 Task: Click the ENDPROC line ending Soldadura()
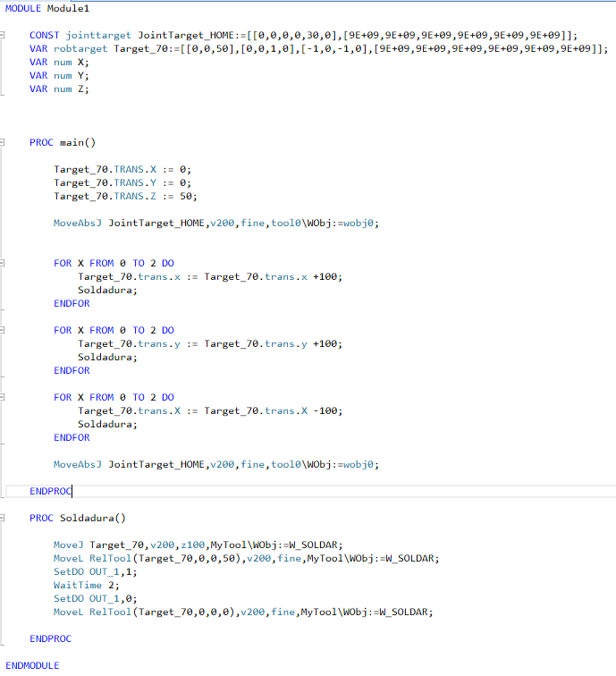tap(50, 638)
